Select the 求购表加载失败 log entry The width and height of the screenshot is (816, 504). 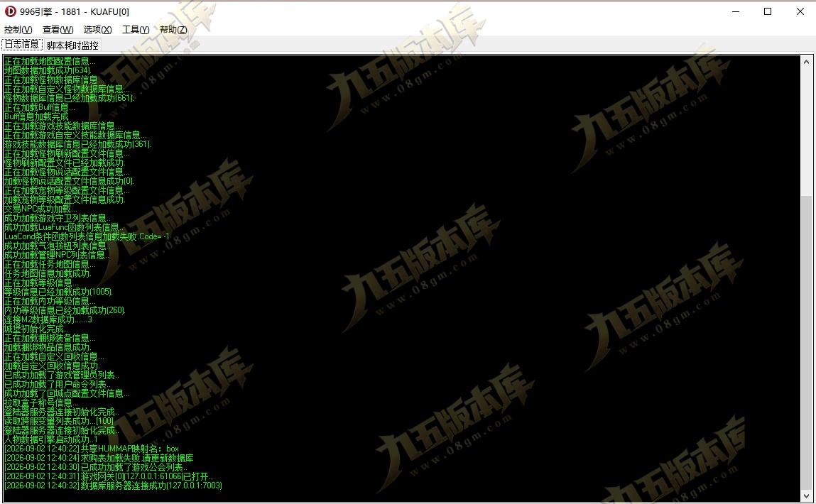99,459
